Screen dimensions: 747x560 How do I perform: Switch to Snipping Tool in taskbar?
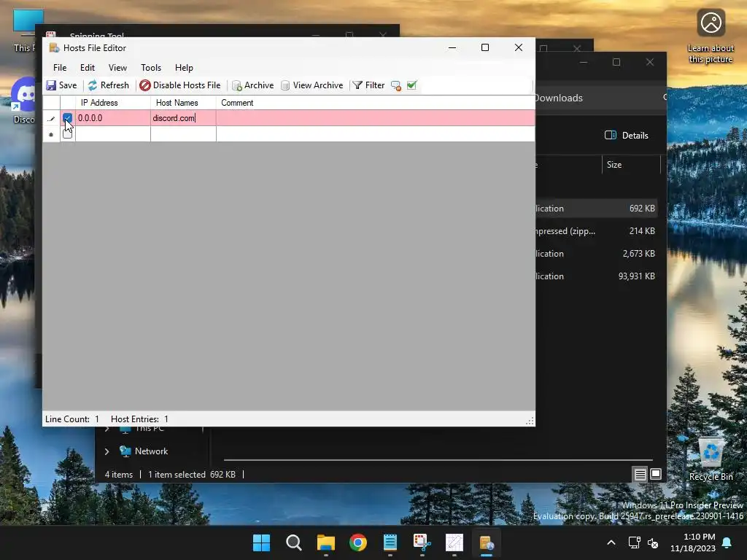coord(422,542)
